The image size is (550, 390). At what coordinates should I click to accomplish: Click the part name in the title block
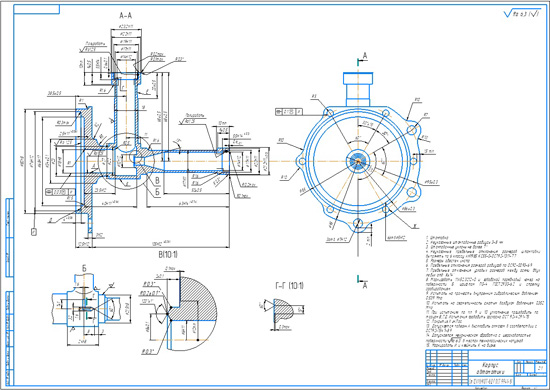pyautogui.click(x=491, y=368)
